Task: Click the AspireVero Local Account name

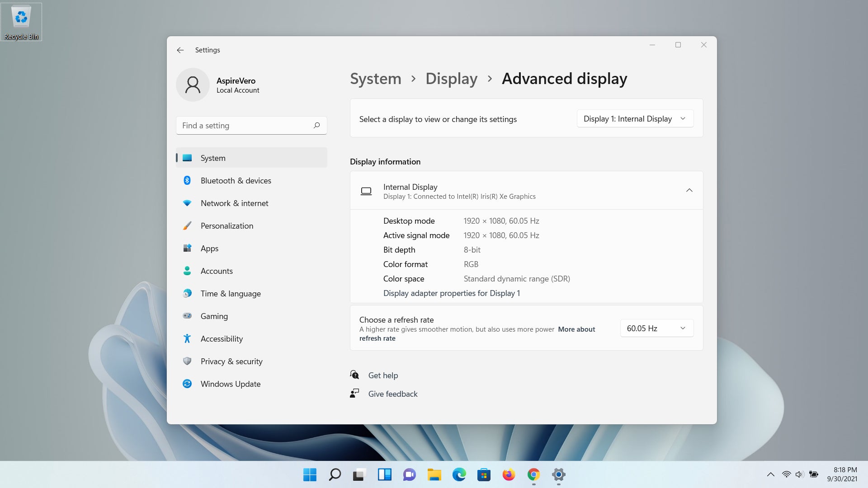Action: 238,85
